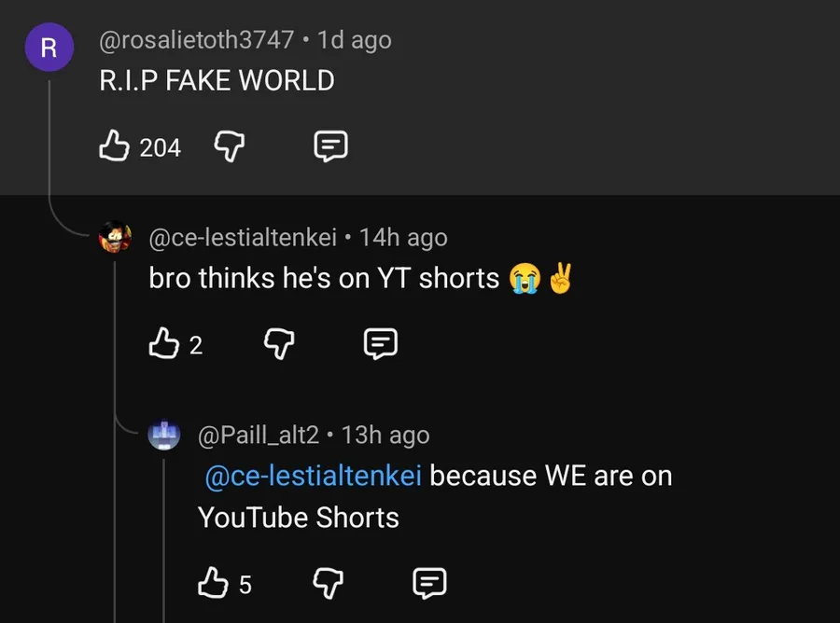
Task: Go to @Paill_alt2 channel via username
Action: 259,435
